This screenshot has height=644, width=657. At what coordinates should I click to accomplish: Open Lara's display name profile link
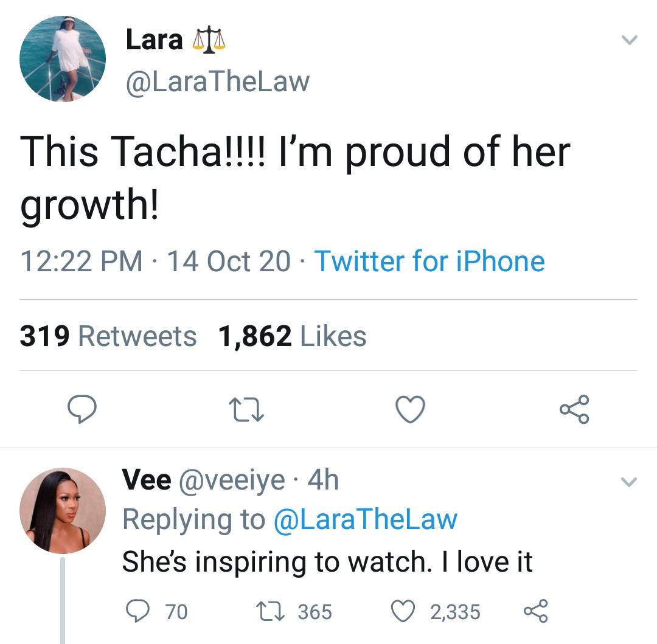coord(154,40)
